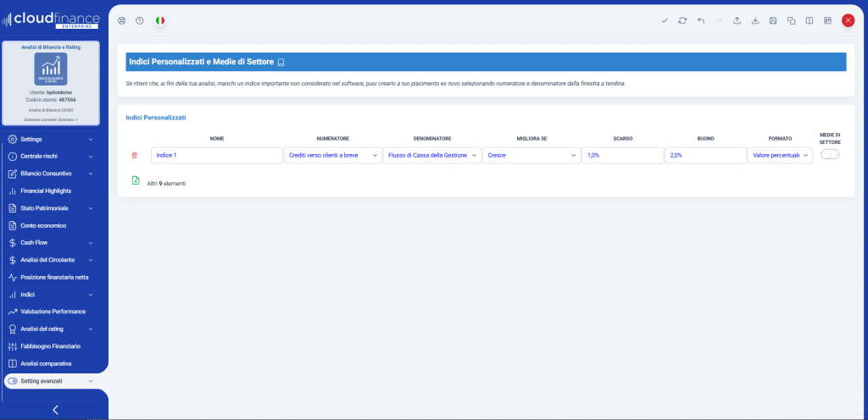
Task: Expand the Settings menu in sidebar
Action: click(51, 139)
